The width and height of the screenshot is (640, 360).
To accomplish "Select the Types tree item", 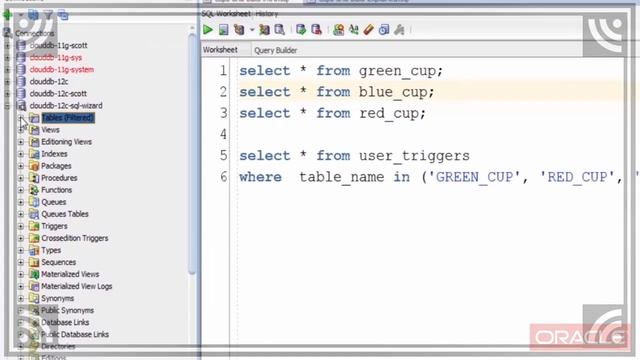I will point(51,250).
